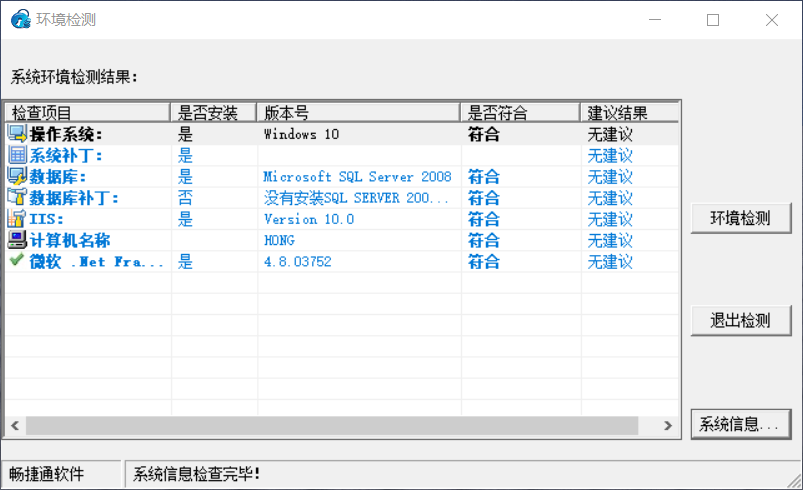Click 无建议 in the 计算机名称 row

point(610,241)
